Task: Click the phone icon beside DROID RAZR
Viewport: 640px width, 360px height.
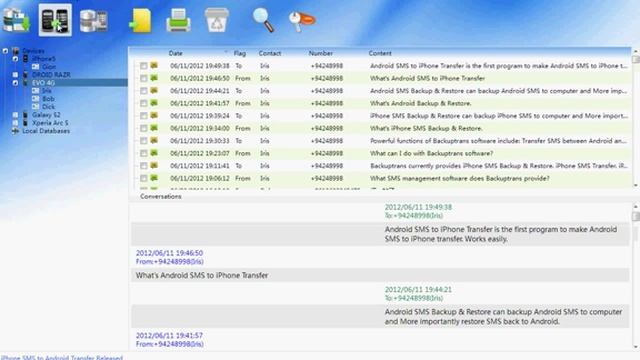Action: click(25, 75)
